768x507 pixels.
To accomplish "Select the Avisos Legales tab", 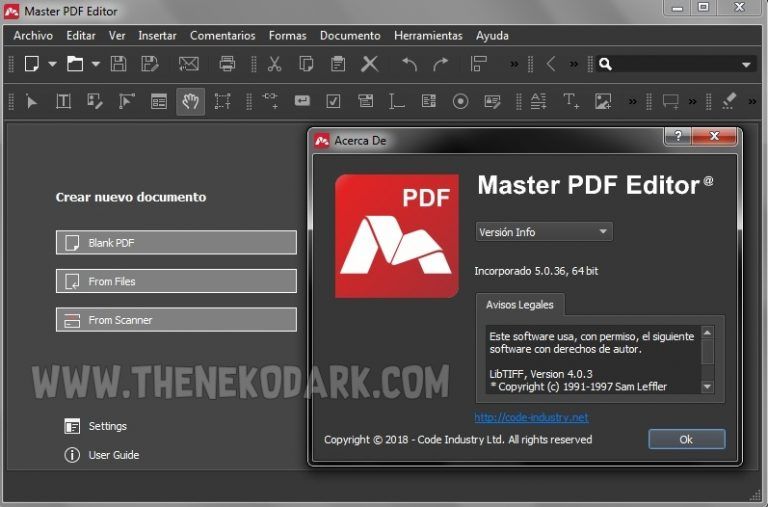I will 520,305.
